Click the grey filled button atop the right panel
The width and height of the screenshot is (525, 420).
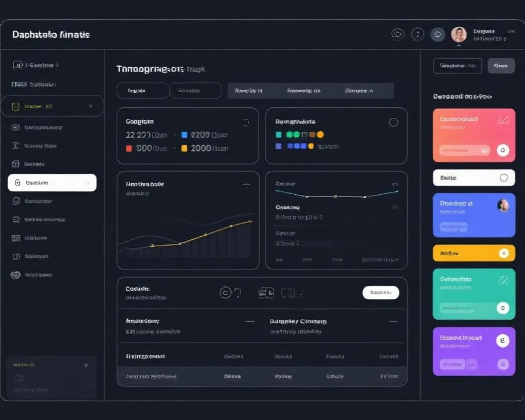point(501,66)
